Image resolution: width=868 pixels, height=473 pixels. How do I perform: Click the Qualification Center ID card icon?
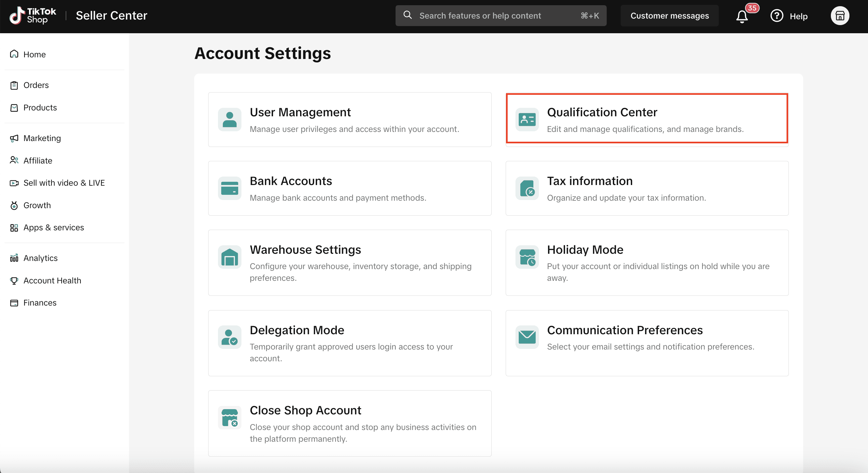point(527,119)
